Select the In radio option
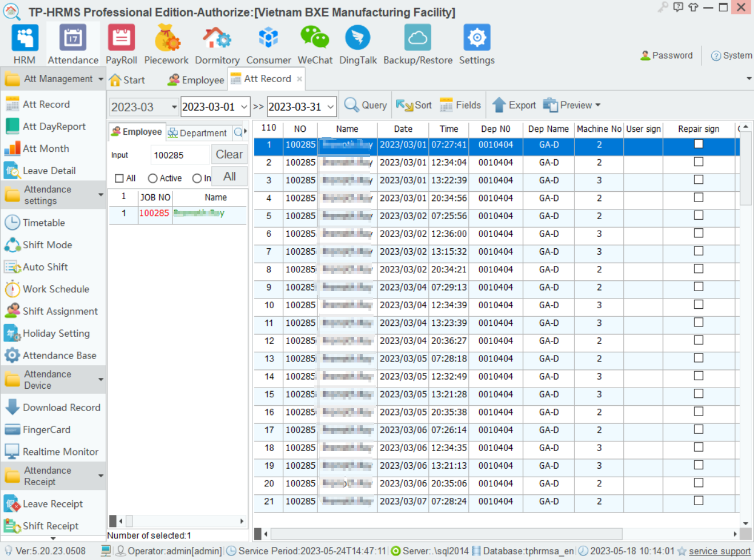Screen dimensions: 754x560 pos(197,178)
